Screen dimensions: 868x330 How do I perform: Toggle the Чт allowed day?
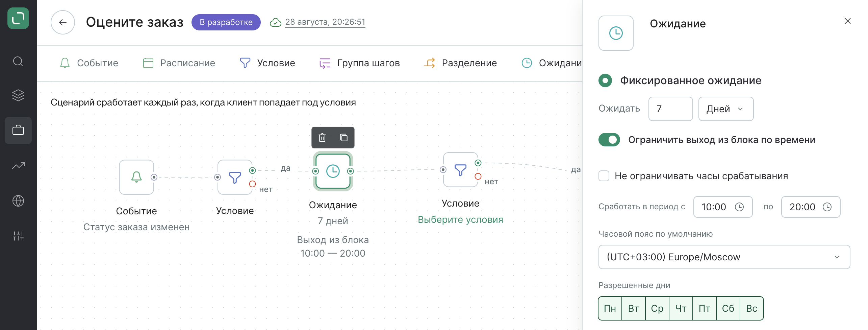coord(681,308)
